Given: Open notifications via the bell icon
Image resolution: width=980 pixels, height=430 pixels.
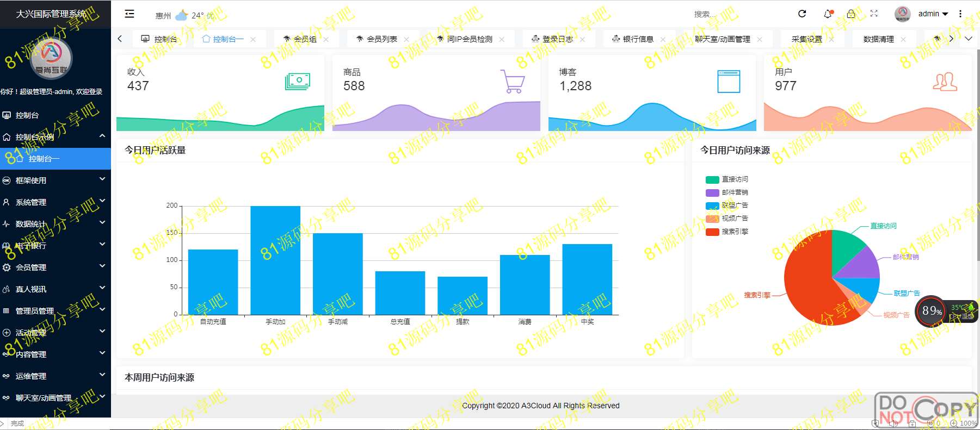Looking at the screenshot, I should pos(828,14).
